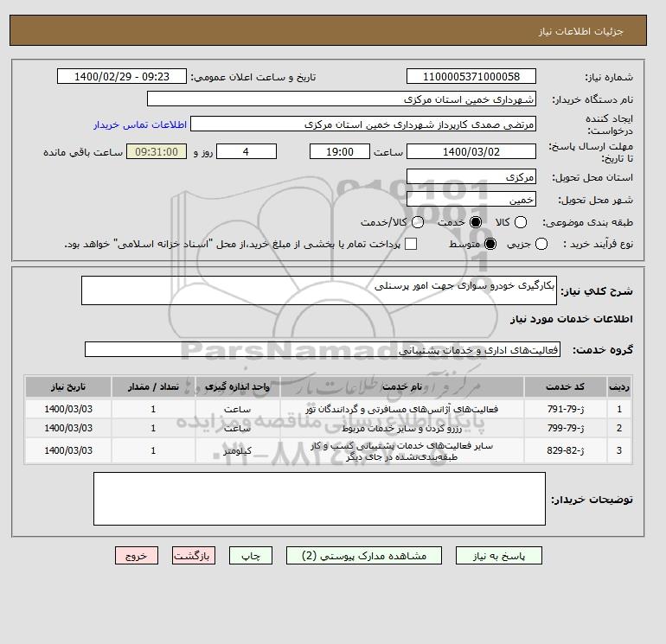
Task: Select service code ز-79-799 cell
Action: coord(566,429)
